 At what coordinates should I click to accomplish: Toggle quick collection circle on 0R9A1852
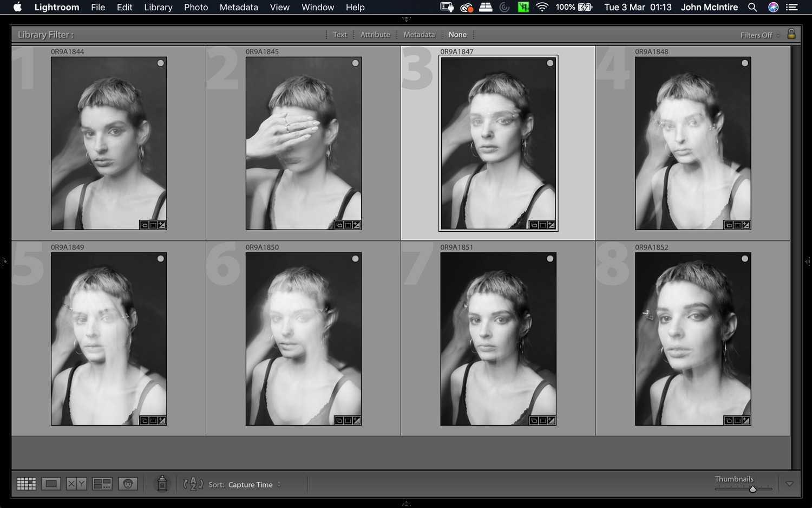745,259
